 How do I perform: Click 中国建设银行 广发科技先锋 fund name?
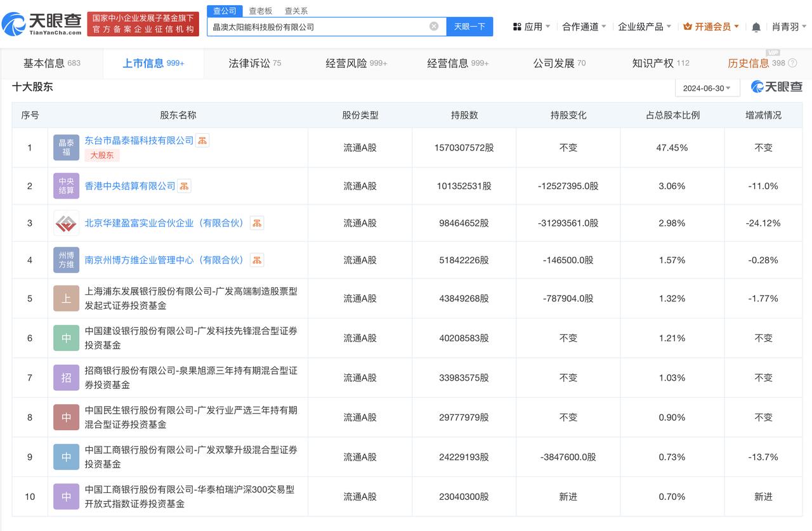tap(191, 338)
